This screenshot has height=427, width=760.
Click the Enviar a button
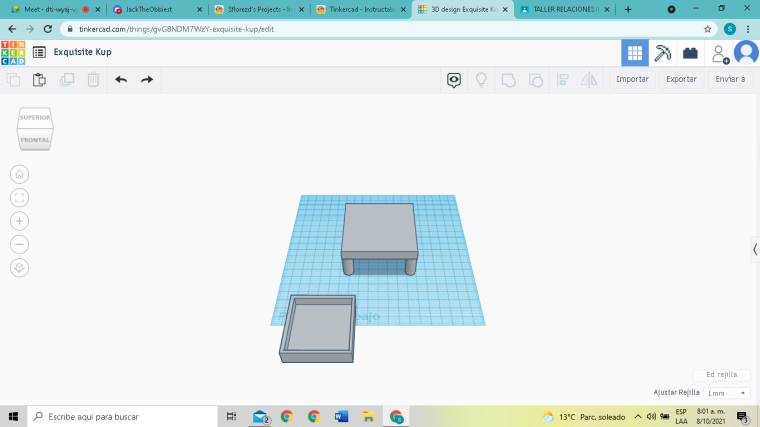(x=730, y=79)
